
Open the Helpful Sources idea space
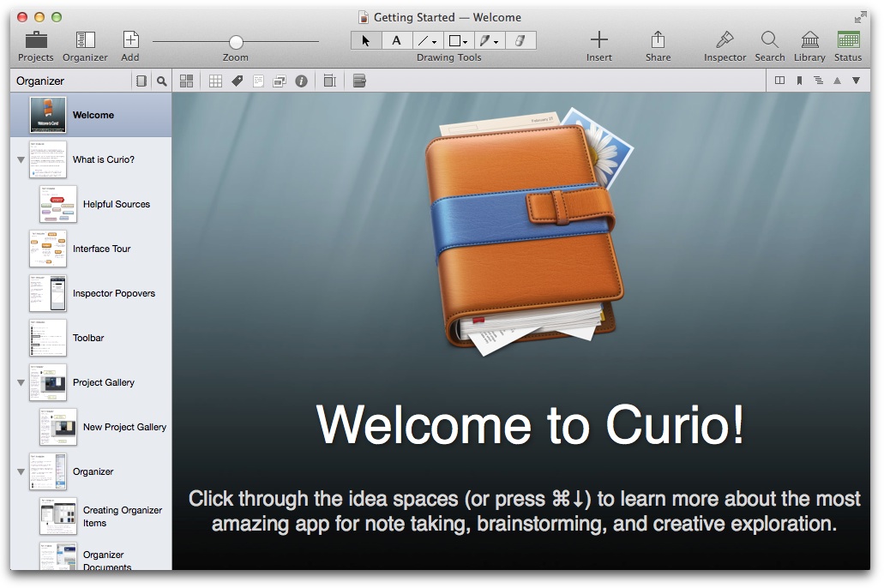[91, 204]
